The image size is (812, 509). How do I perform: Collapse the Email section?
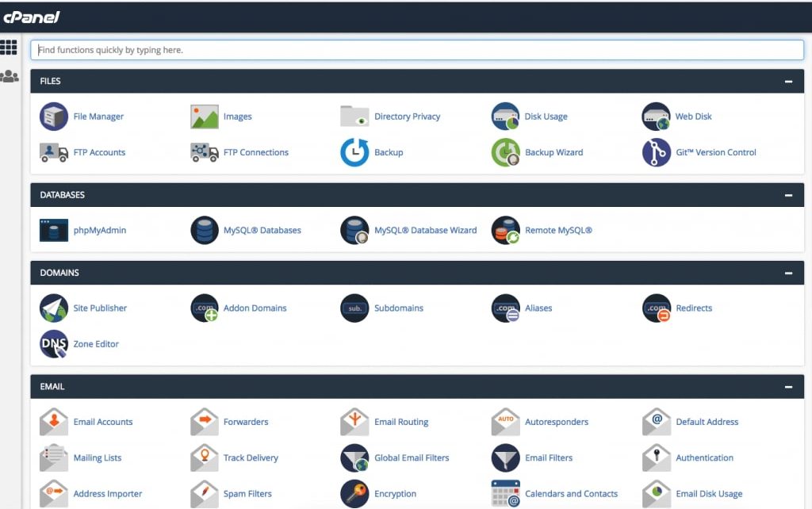pos(788,387)
